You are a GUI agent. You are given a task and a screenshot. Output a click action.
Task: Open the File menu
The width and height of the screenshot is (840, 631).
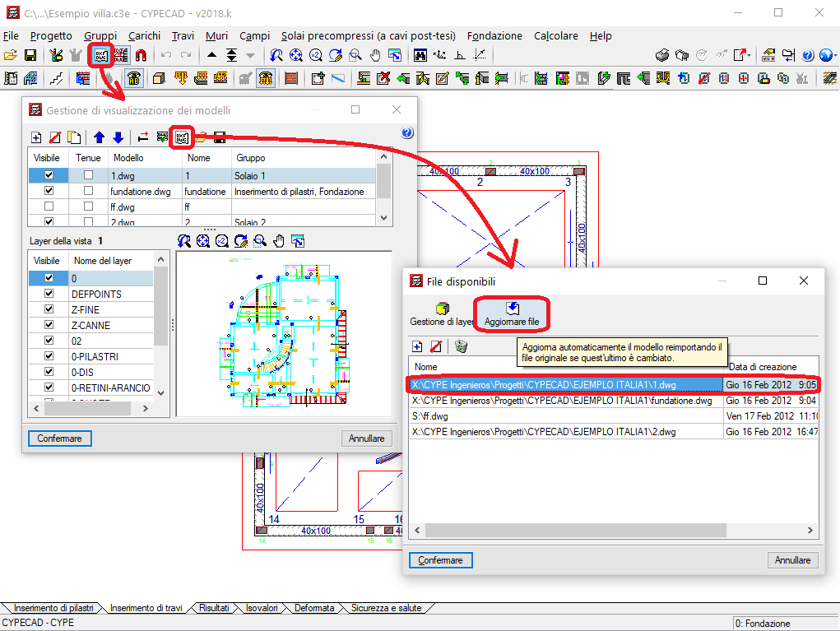pos(11,36)
